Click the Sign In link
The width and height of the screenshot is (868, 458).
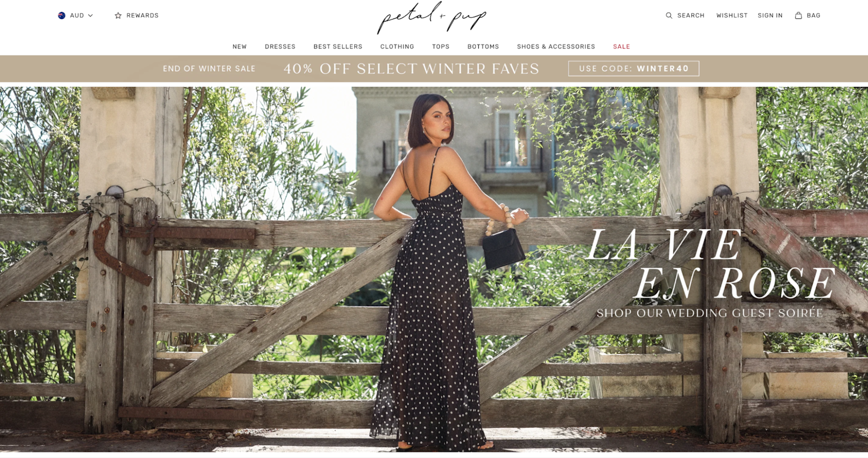[x=770, y=15]
